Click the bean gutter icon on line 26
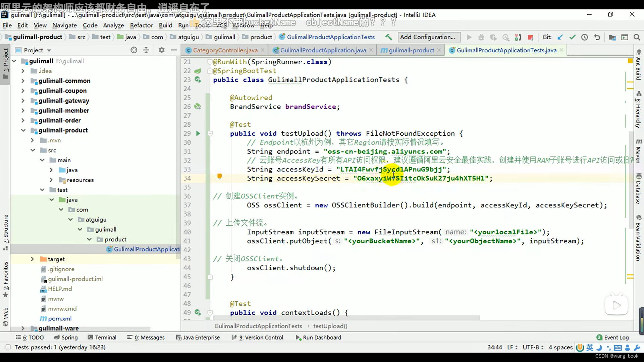The width and height of the screenshot is (644, 362). point(198,107)
